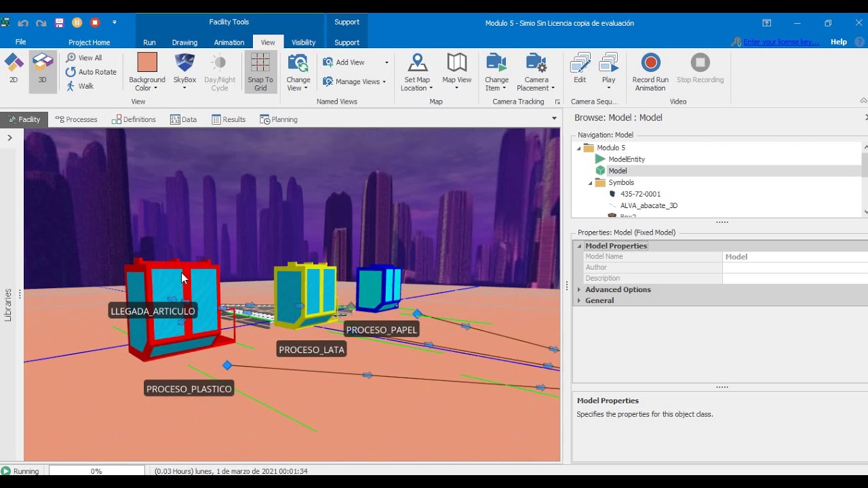Click the Author property field
The height and width of the screenshot is (488, 868).
point(795,267)
